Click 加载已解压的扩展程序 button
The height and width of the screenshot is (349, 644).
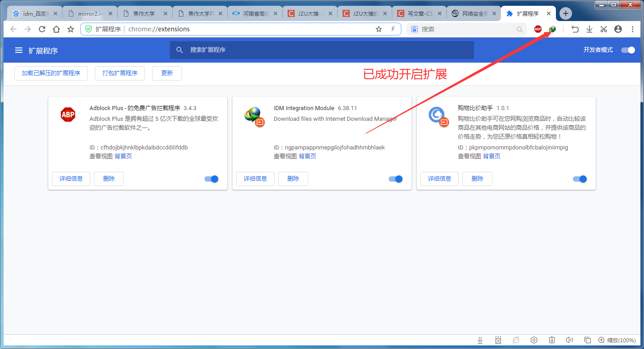(x=51, y=73)
